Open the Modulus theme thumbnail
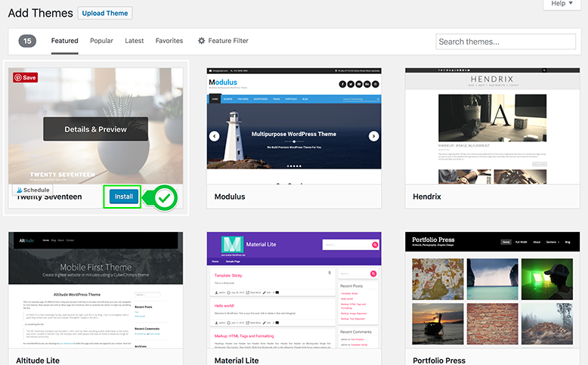 click(x=294, y=126)
